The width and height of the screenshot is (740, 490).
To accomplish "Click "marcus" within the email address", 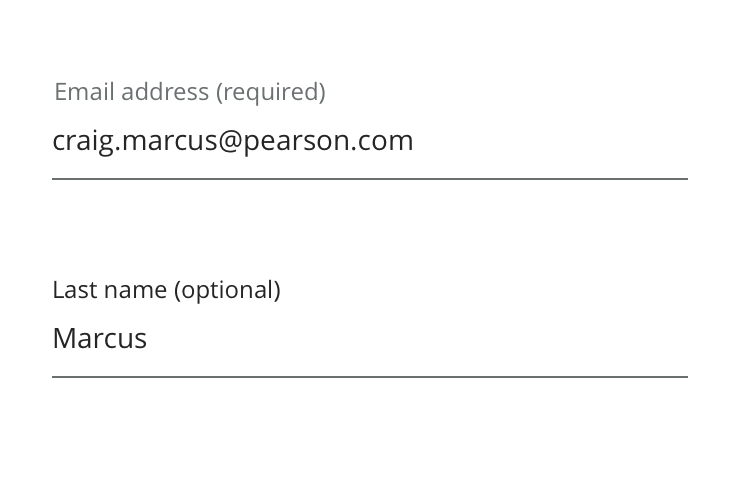I will pyautogui.click(x=168, y=141).
